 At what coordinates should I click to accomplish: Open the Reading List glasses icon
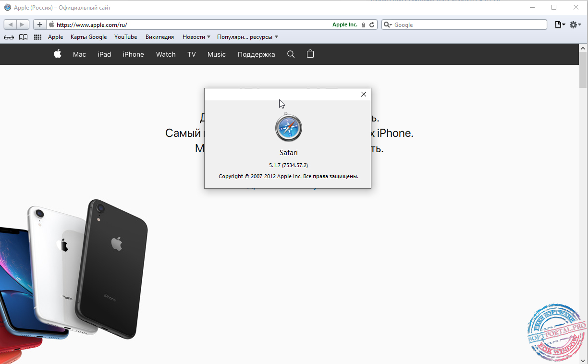click(9, 37)
